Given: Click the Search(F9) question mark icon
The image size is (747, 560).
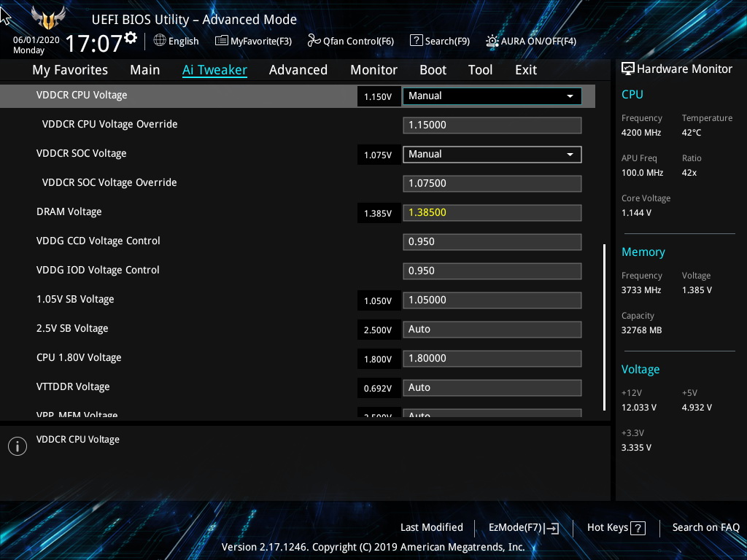Looking at the screenshot, I should (x=416, y=41).
